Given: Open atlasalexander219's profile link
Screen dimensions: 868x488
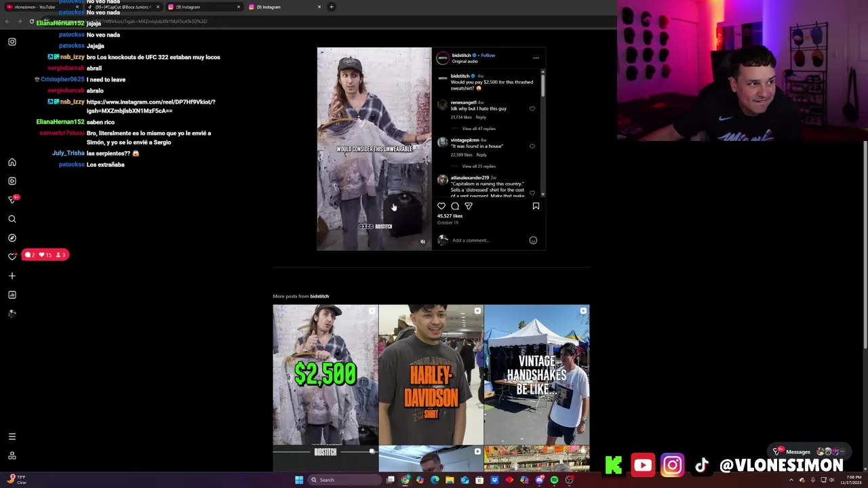Looking at the screenshot, I should click(470, 178).
